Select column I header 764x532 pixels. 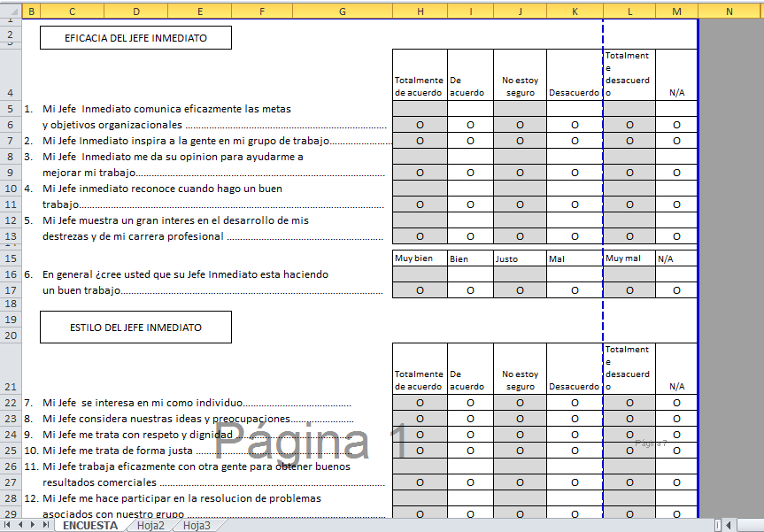pos(471,12)
